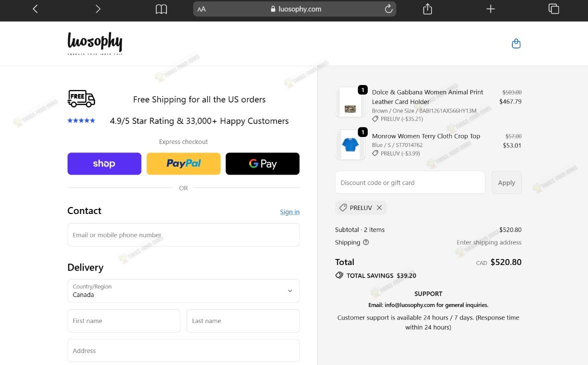Click the PRELUV (-$3.99) discount tag icon

click(375, 153)
